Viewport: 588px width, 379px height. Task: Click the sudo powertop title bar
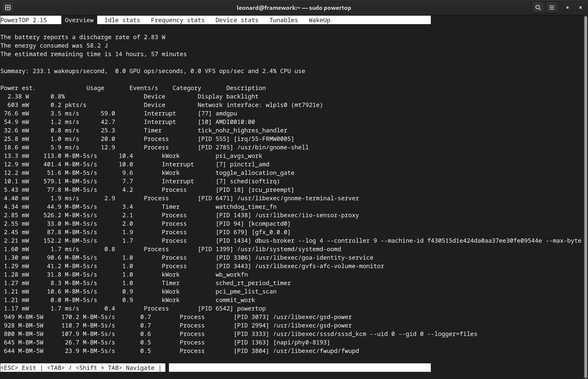tap(294, 7)
